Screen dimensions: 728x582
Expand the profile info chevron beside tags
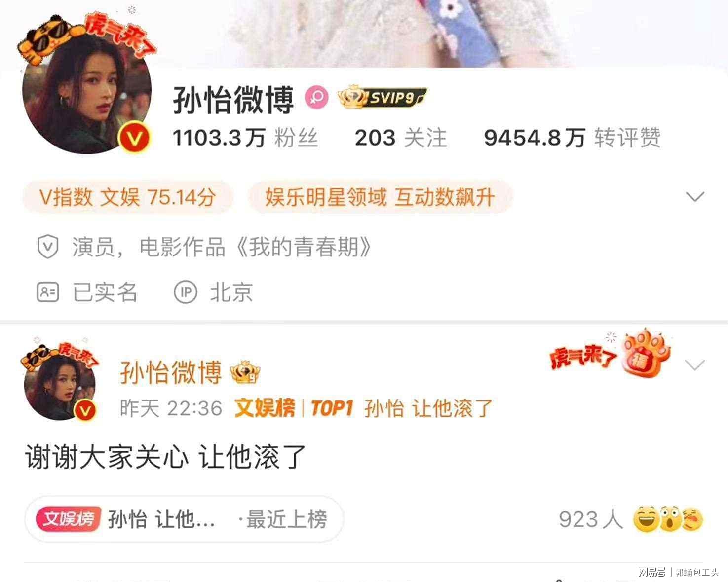[x=695, y=197]
